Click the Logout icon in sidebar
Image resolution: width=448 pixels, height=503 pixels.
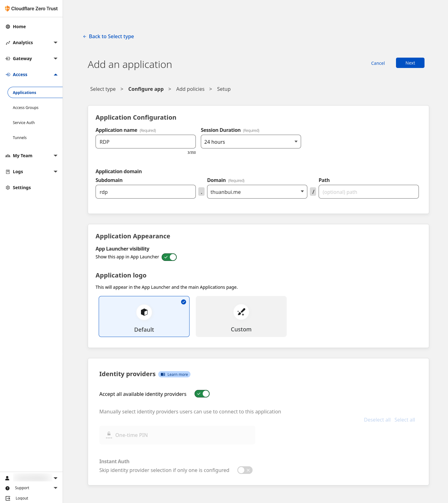[x=8, y=498]
